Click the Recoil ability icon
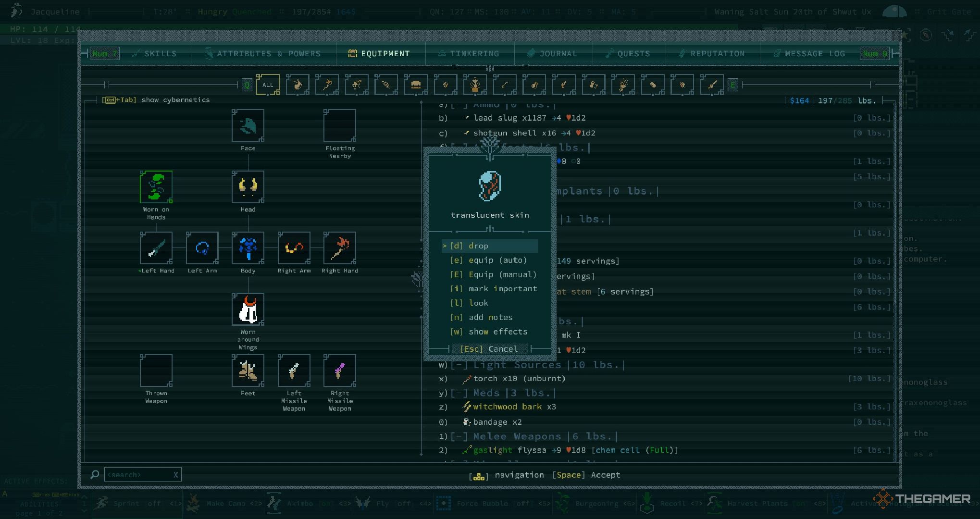 tap(647, 503)
